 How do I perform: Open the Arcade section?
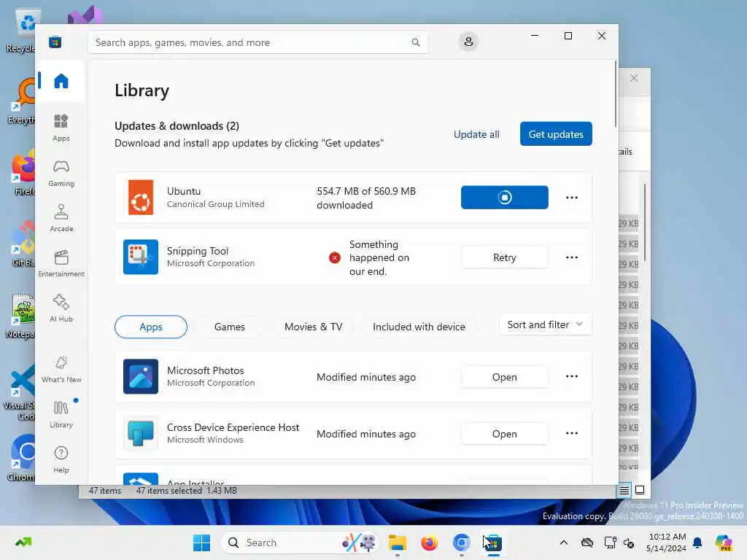[x=61, y=218]
